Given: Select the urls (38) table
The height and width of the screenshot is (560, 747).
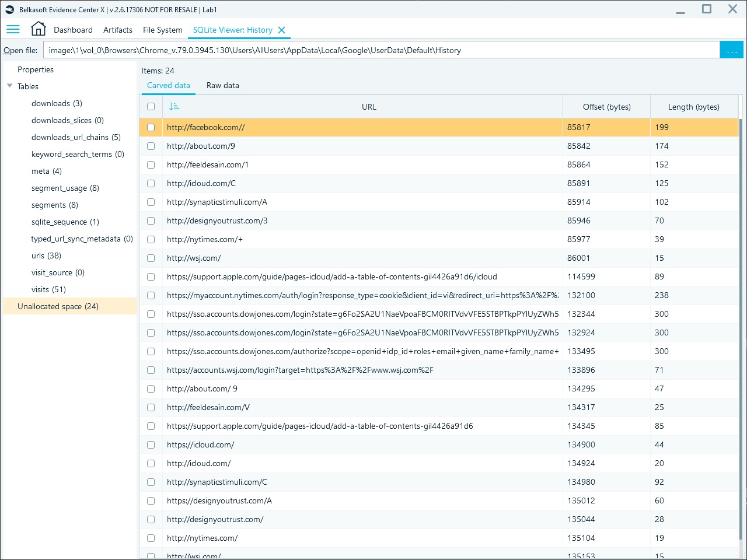Looking at the screenshot, I should [x=46, y=256].
